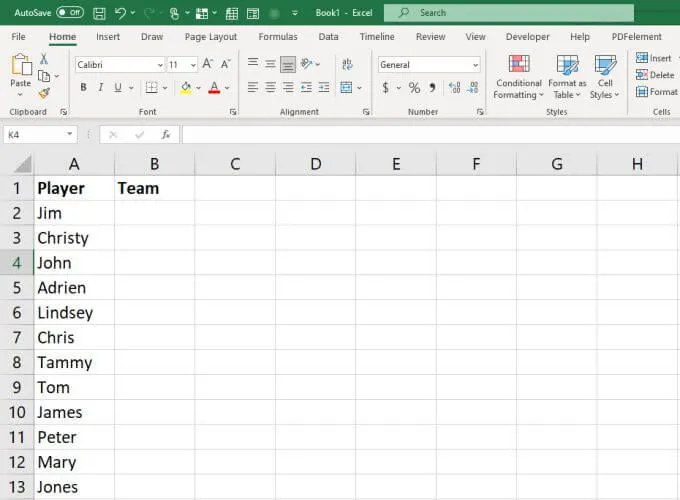Click the Insert Function fx icon
680x500 pixels.
pyautogui.click(x=165, y=134)
